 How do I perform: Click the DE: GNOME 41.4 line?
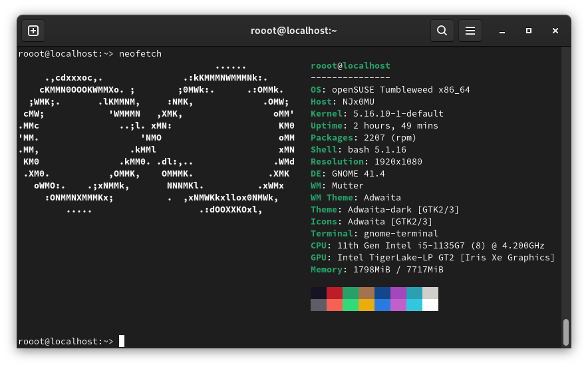348,174
